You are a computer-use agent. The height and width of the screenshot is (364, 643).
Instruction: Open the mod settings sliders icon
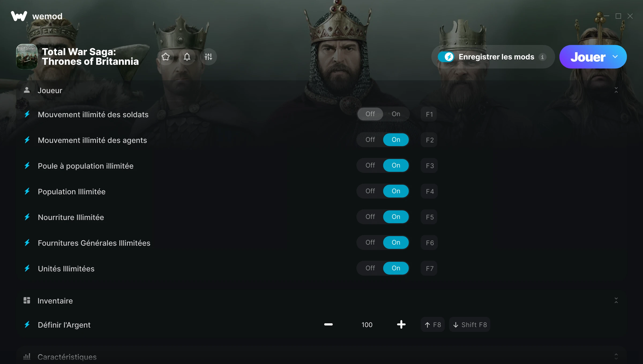208,57
